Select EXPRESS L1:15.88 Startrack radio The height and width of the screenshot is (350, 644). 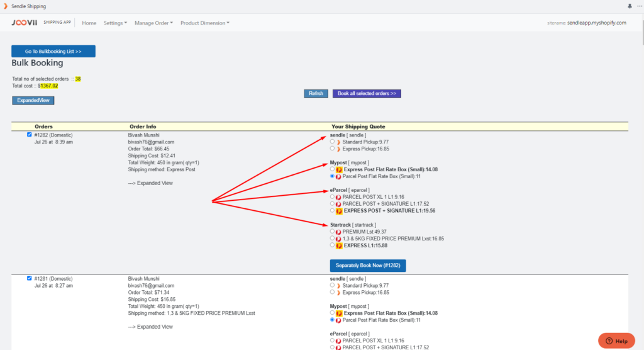[332, 245]
